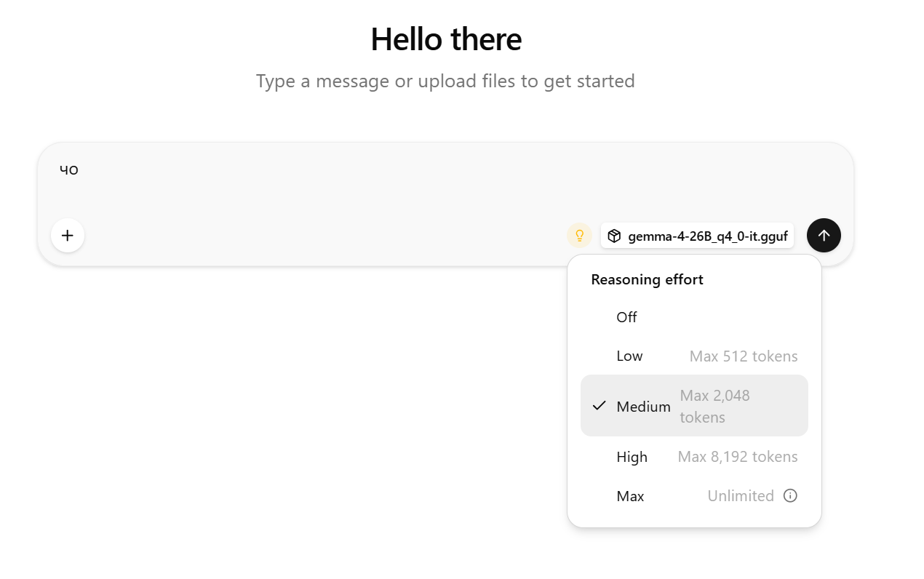Screen dimensions: 924x579
Task: Click the Unlimited label in the Max row
Action: pos(741,496)
